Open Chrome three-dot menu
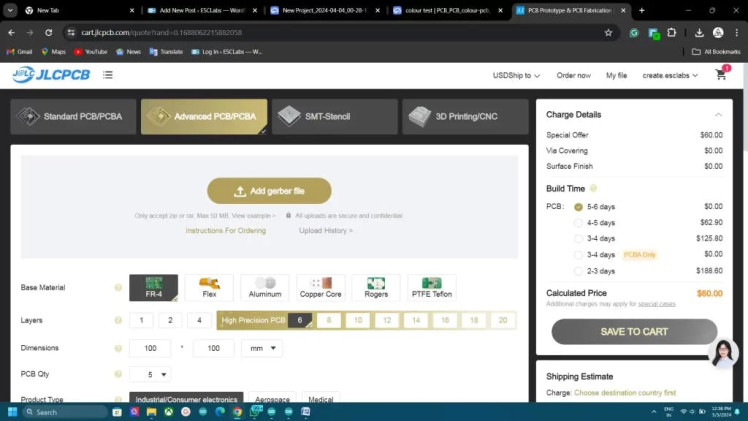The image size is (748, 421). tap(737, 32)
